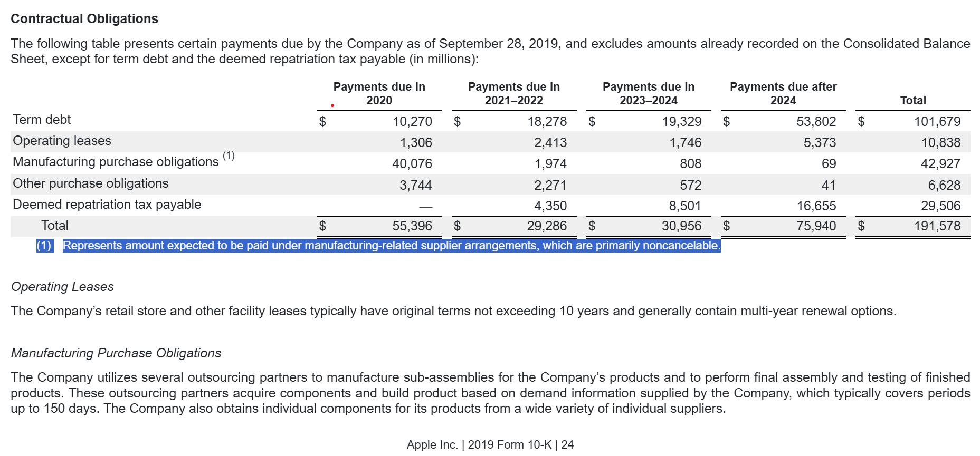Click manufacturing obligations value 40,076
Screen dimensions: 980x456
[412, 164]
